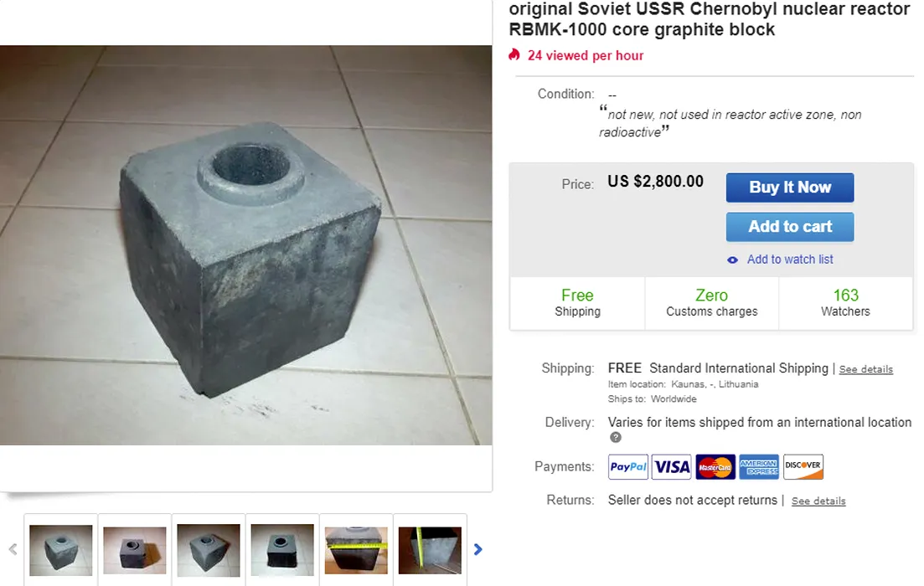Click the MasterCard payment icon

click(x=715, y=467)
